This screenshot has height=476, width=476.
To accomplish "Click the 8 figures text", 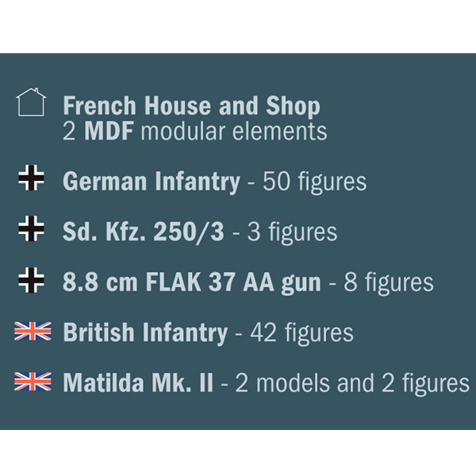I will (x=389, y=283).
